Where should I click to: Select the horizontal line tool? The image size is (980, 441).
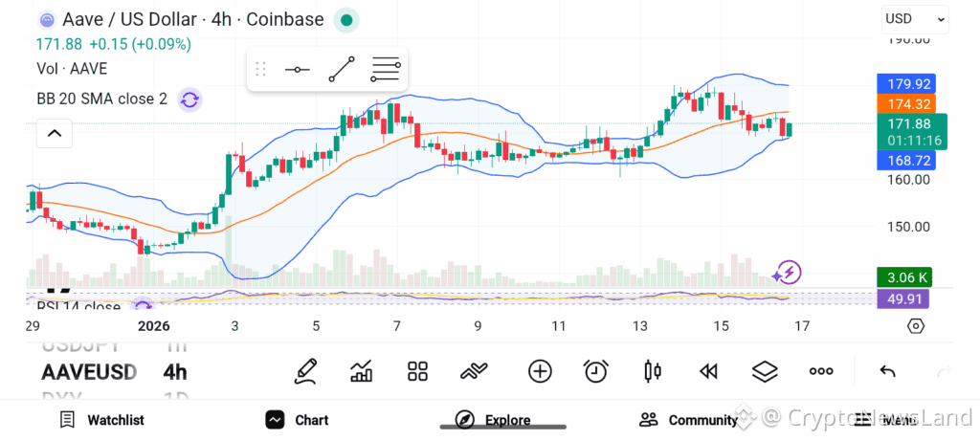298,70
